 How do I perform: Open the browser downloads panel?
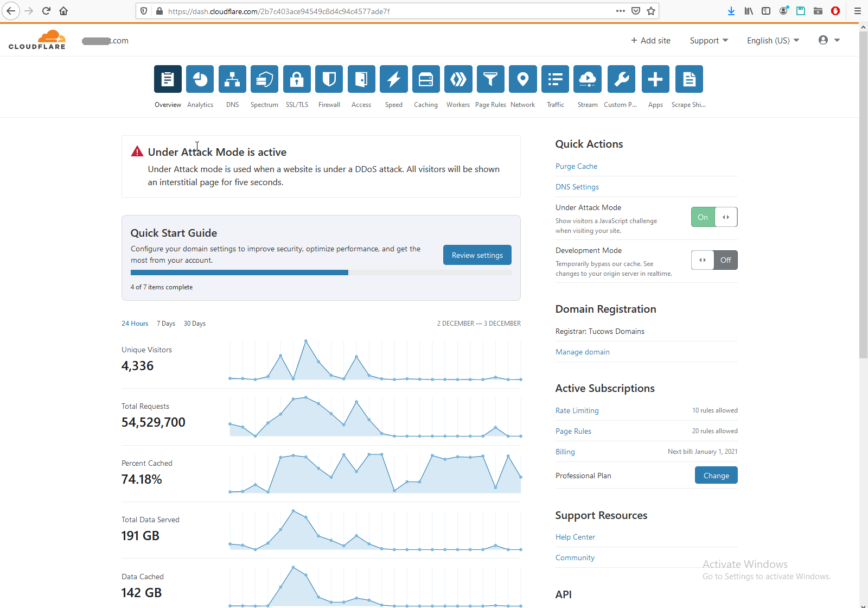731,11
